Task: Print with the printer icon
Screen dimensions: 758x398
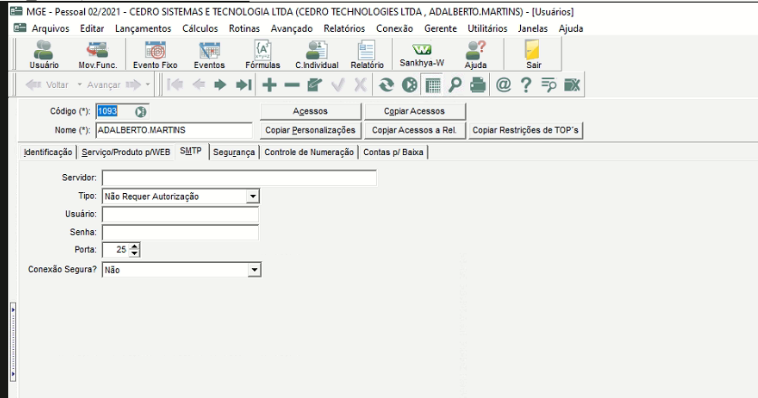Action: [478, 85]
